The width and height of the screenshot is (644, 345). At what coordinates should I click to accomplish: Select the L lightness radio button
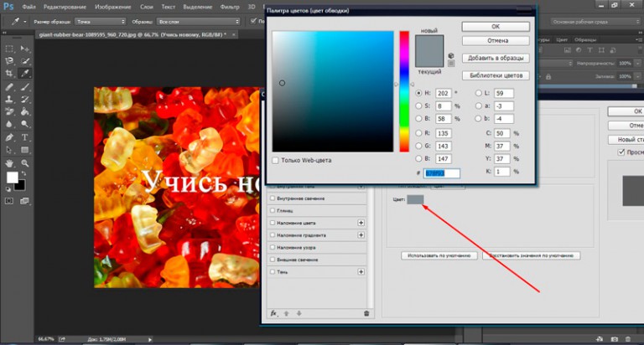click(x=479, y=93)
